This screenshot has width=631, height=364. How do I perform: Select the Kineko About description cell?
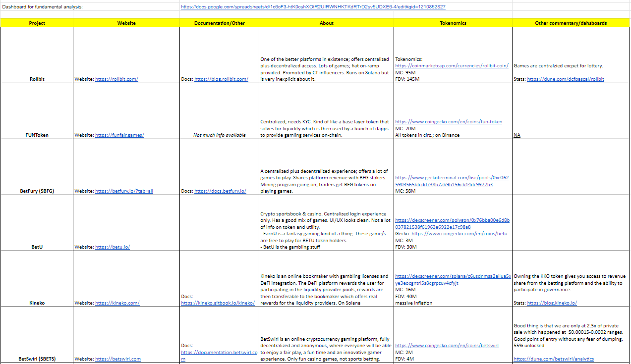(x=327, y=279)
